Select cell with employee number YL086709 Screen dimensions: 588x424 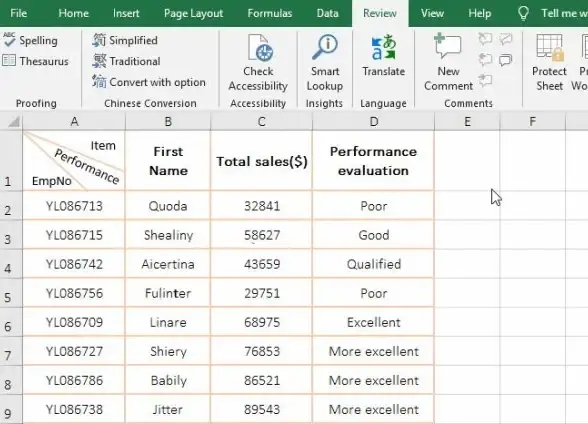74,322
